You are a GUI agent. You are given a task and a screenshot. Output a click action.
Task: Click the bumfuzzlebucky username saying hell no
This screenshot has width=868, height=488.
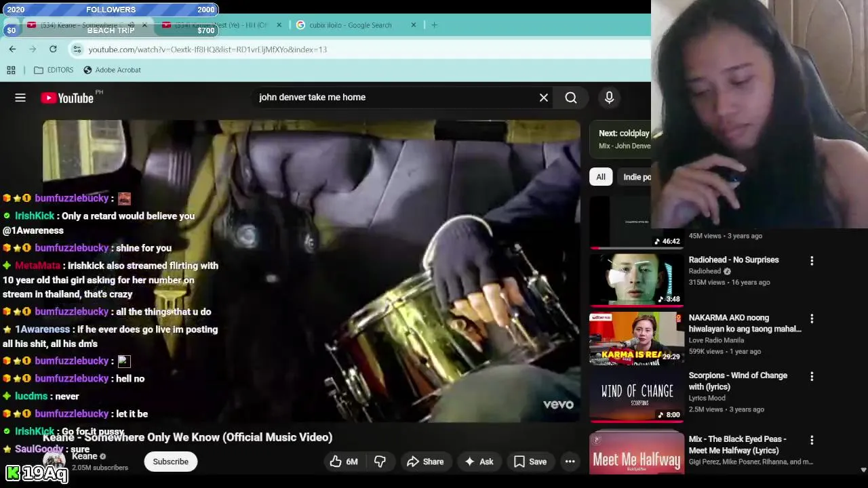(71, 379)
